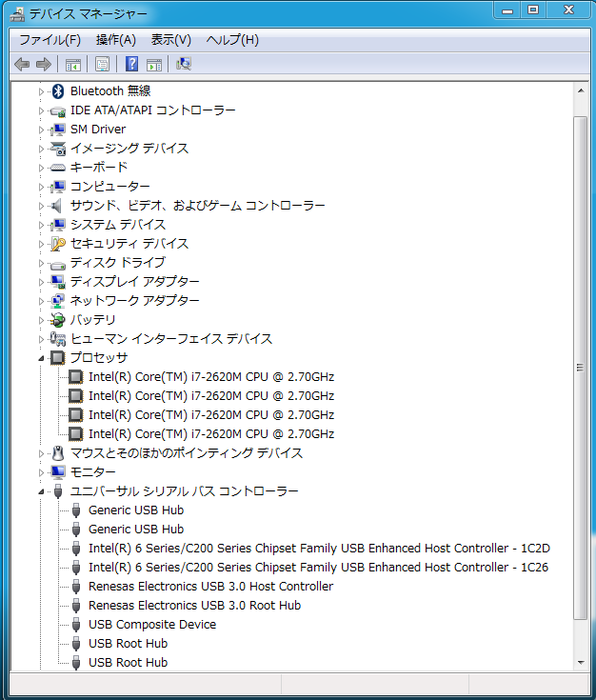Click the Back arrow toolbar button
Viewport: 596px width, 700px height.
coord(22,65)
